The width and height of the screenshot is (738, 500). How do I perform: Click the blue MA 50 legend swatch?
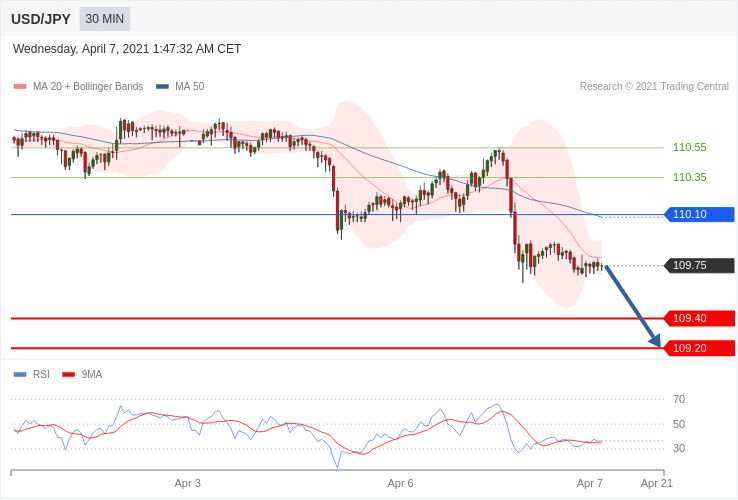[x=162, y=87]
